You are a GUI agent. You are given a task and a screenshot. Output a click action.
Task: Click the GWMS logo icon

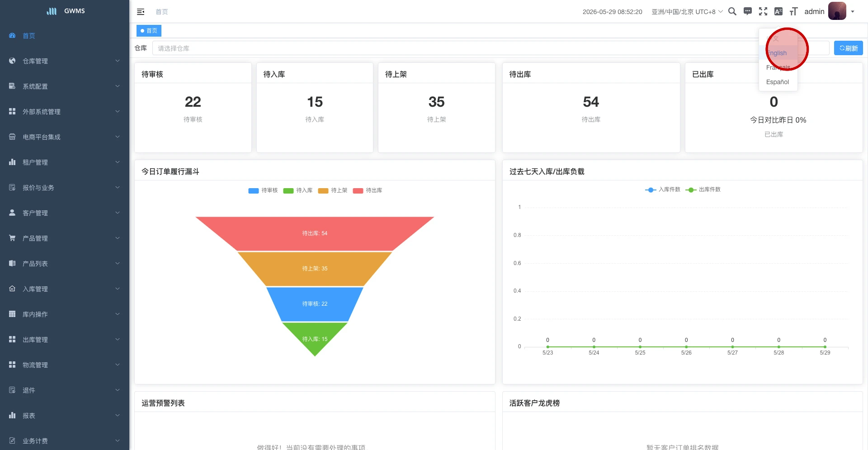point(52,11)
